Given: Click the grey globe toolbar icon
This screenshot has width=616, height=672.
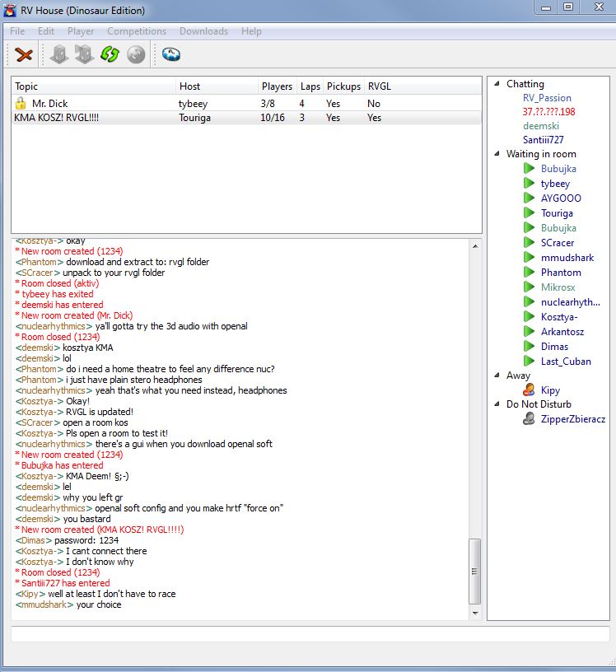Looking at the screenshot, I should point(136,55).
